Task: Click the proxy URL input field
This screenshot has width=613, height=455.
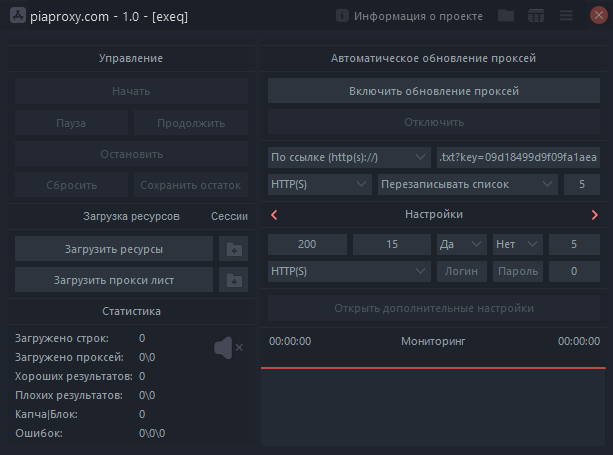Action: tap(518, 157)
